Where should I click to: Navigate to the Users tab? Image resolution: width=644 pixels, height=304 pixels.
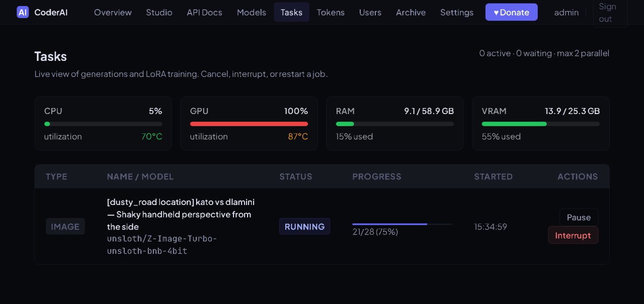370,12
